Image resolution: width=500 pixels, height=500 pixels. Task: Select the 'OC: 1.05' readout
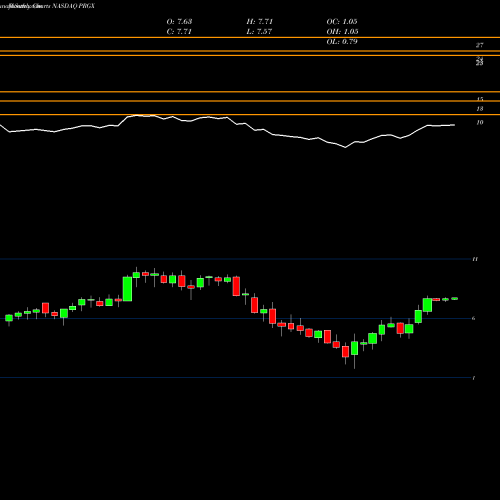coord(342,22)
